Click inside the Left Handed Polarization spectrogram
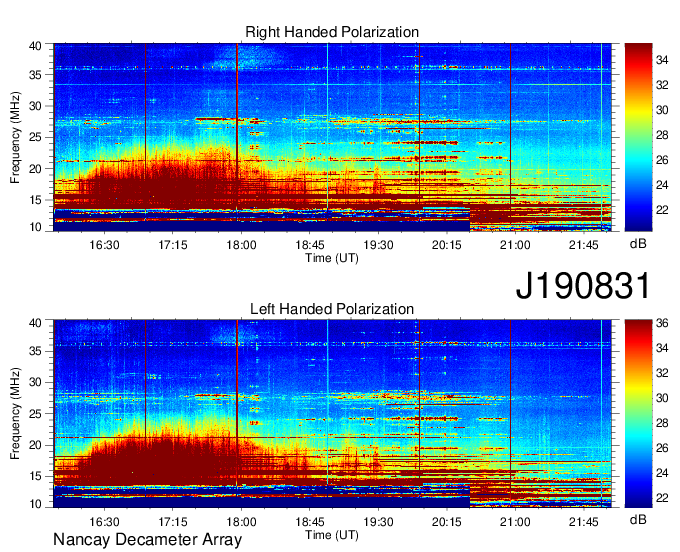Viewport: 680px width, 552px height. click(332, 414)
